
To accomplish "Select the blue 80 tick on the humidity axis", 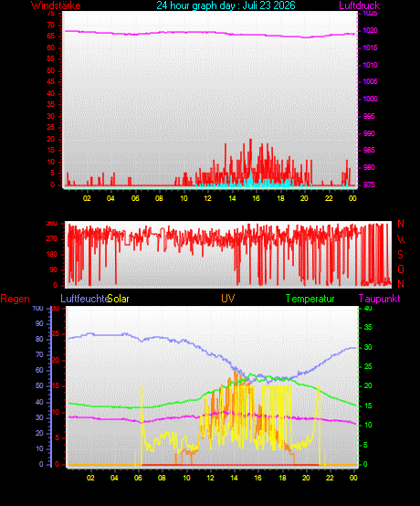I will (x=39, y=339).
